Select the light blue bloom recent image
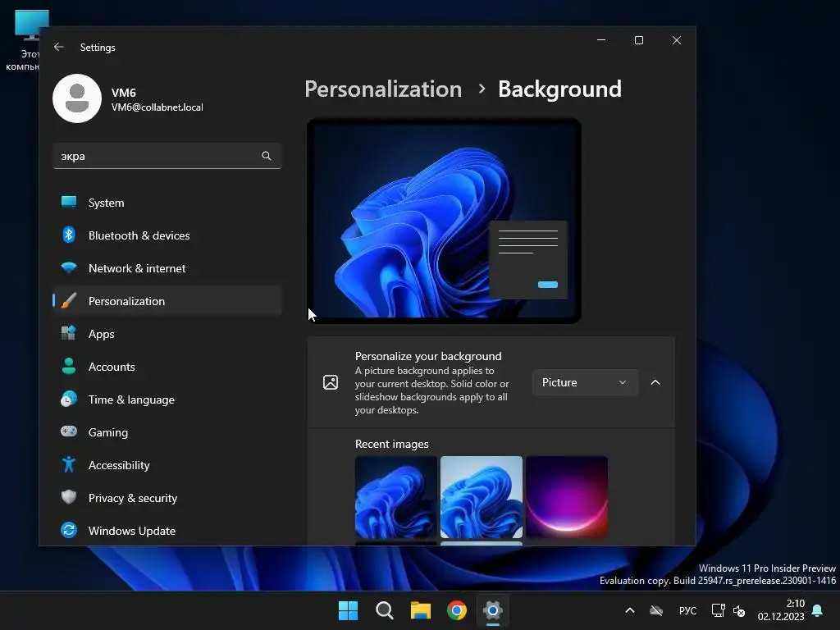Image resolution: width=840 pixels, height=630 pixels. pos(481,497)
